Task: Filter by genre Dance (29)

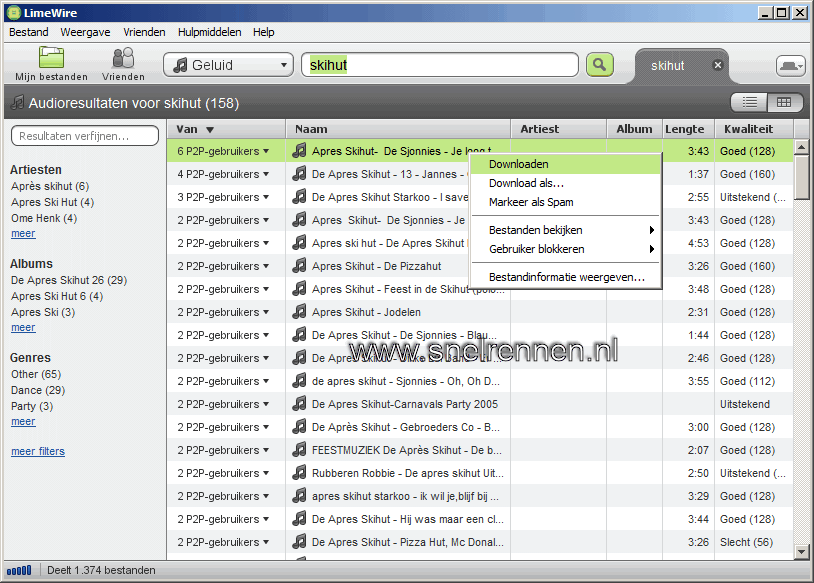Action: [x=38, y=390]
